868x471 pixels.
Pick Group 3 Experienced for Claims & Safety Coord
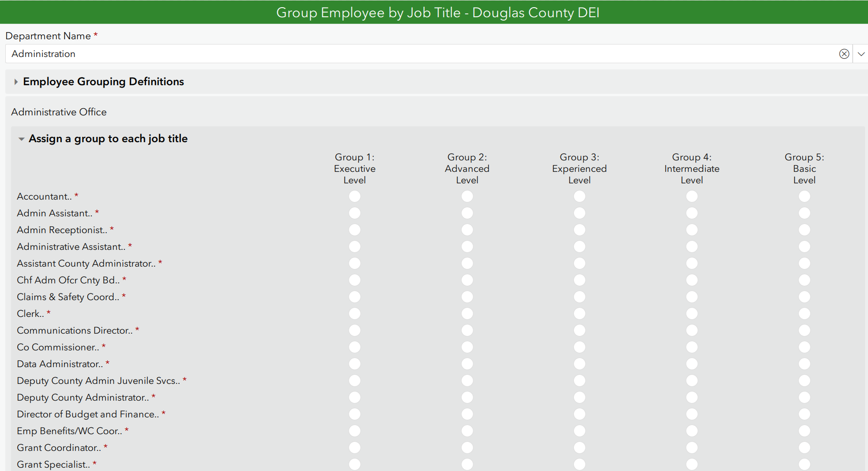pos(580,297)
